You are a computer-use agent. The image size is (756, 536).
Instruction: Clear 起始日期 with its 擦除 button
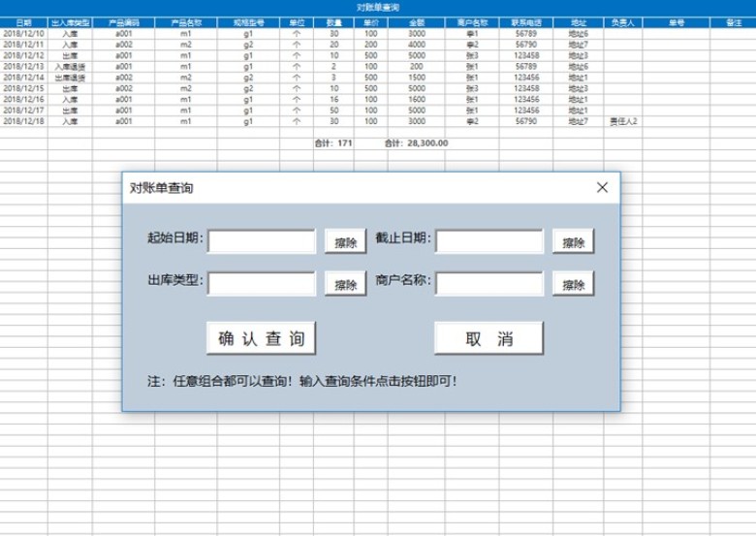click(x=346, y=241)
